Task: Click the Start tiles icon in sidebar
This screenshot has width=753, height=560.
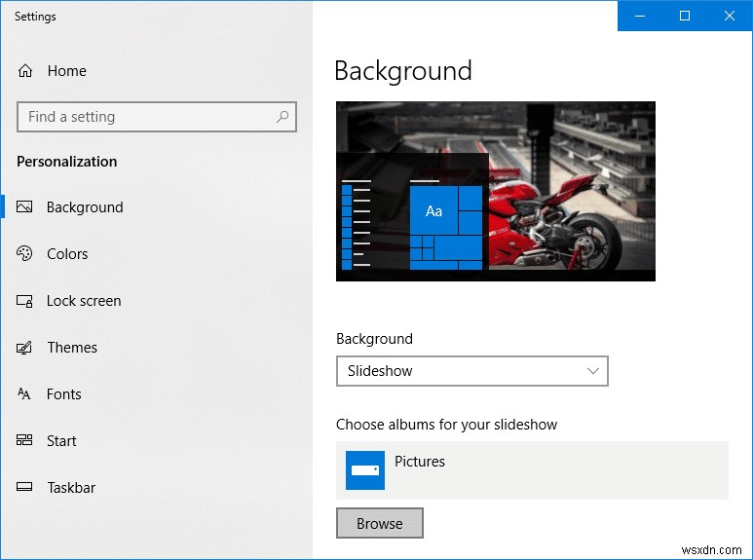Action: [25, 441]
